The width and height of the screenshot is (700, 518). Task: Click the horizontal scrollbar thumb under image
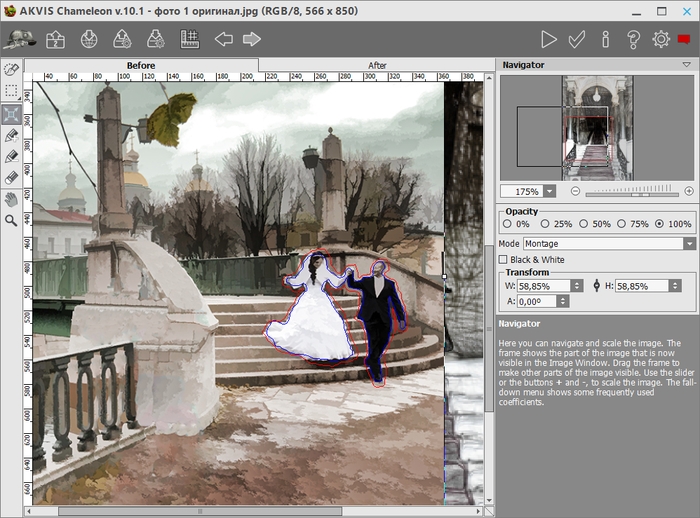(x=200, y=511)
